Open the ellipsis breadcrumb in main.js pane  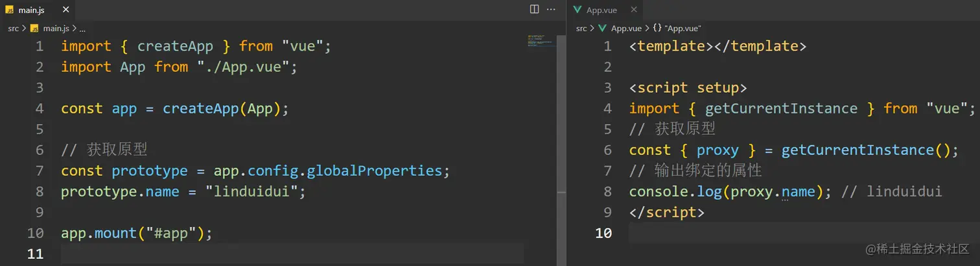pyautogui.click(x=82, y=29)
